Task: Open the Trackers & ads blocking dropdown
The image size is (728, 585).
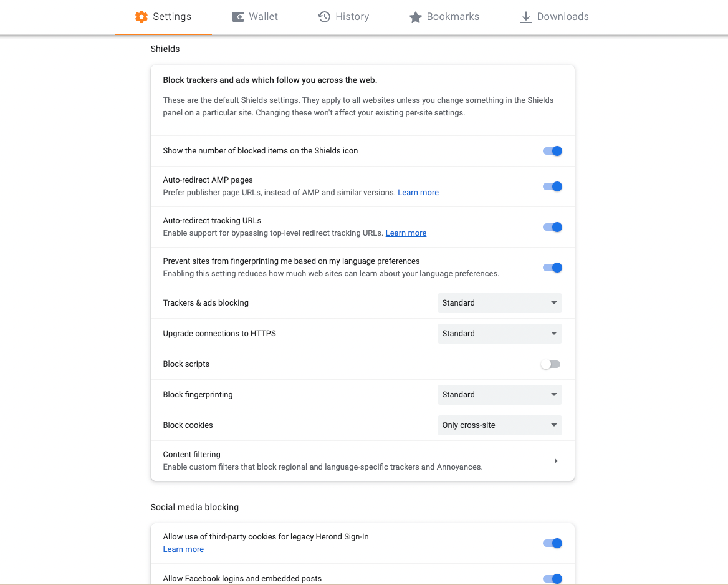Action: [499, 302]
